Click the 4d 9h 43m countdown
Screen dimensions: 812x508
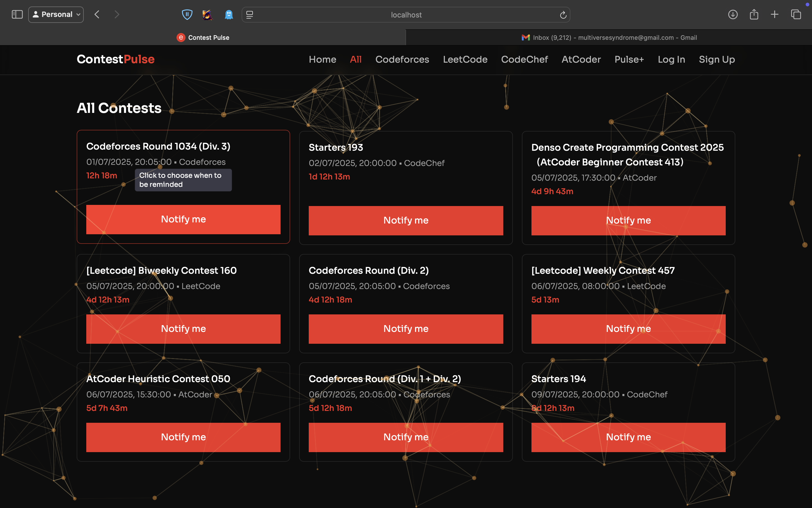pyautogui.click(x=552, y=192)
